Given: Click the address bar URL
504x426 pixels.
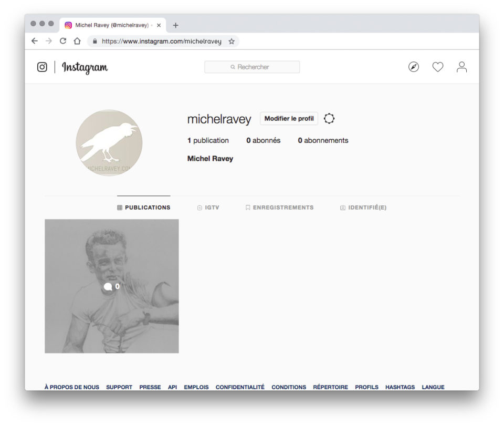Looking at the screenshot, I should (162, 41).
